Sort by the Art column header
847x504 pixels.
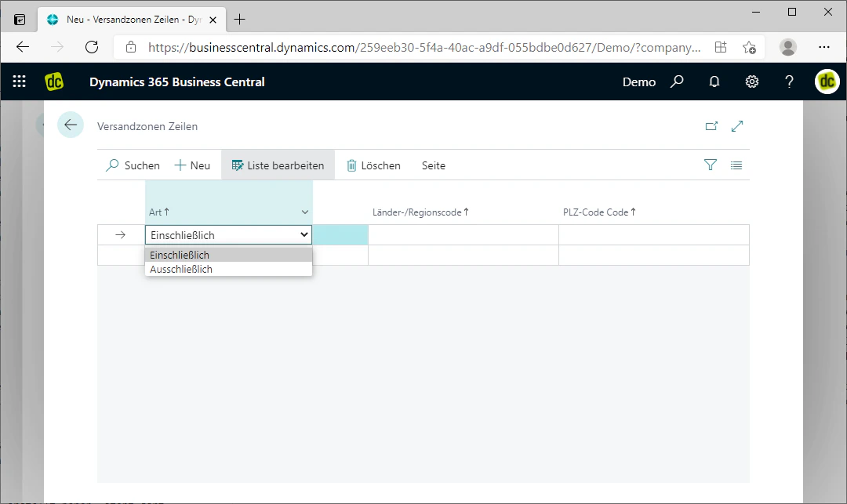tap(158, 212)
